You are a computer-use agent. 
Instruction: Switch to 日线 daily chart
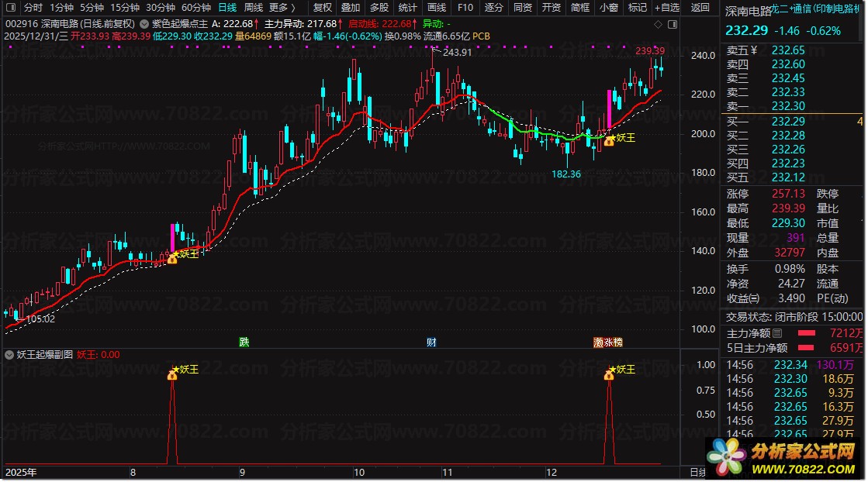(227, 8)
